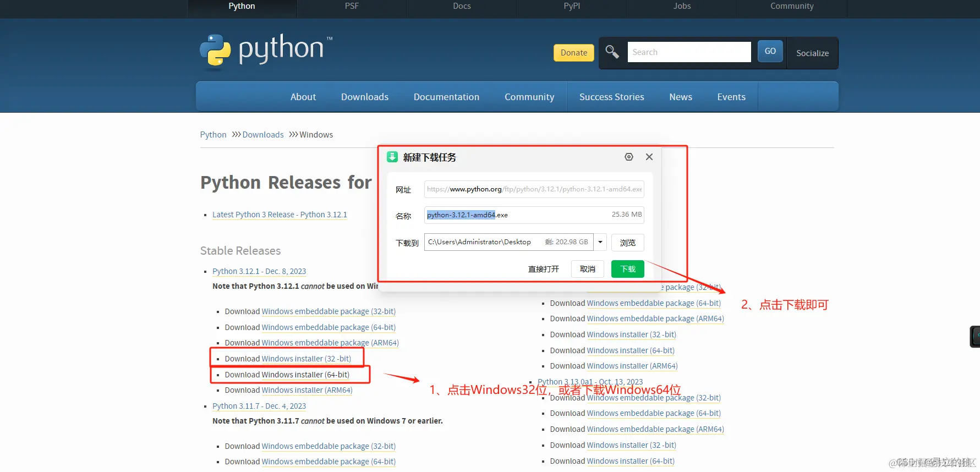Click right column Windows installer (32-bit) above 3.13.0a1
Image resolution: width=980 pixels, height=472 pixels.
point(632,334)
